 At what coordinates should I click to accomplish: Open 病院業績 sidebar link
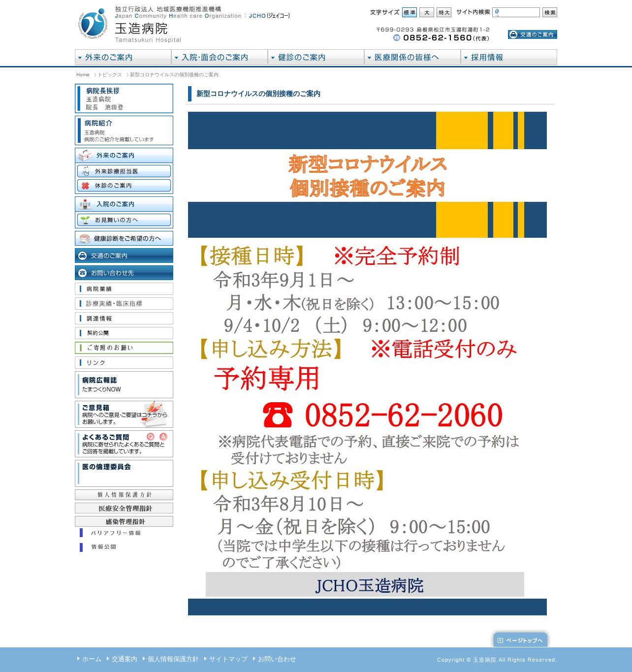coord(124,289)
